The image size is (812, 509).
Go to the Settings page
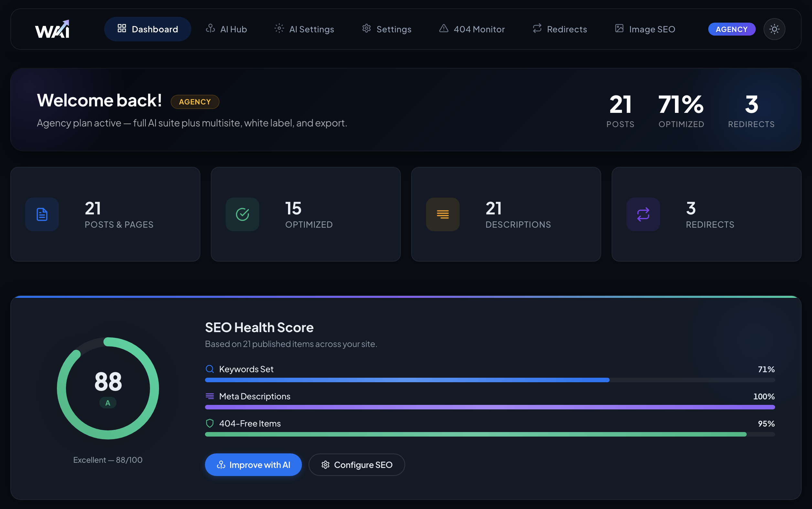click(387, 29)
